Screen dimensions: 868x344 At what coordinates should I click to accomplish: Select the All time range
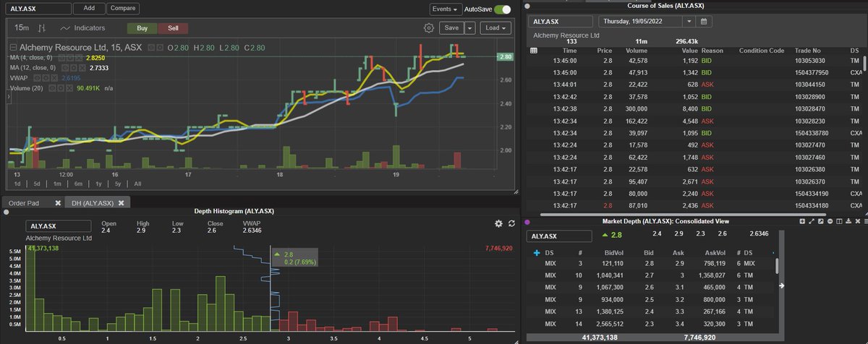coord(137,184)
